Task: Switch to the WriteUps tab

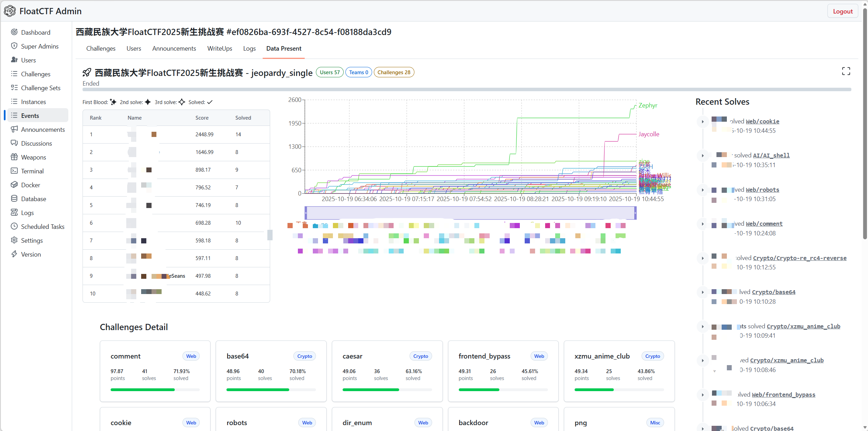Action: (220, 49)
